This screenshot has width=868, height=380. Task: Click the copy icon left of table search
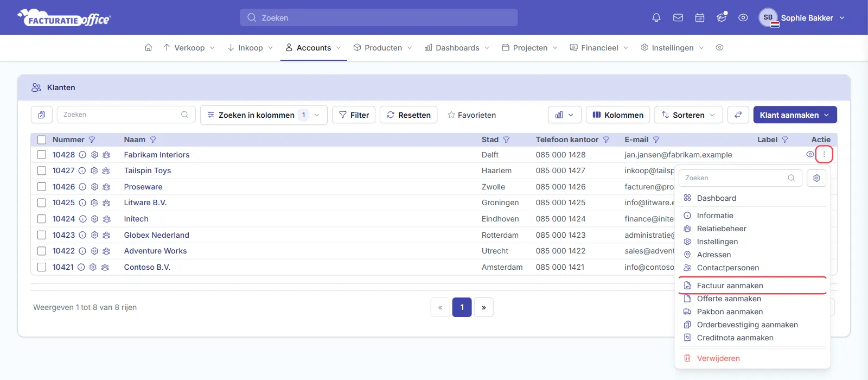coord(42,115)
